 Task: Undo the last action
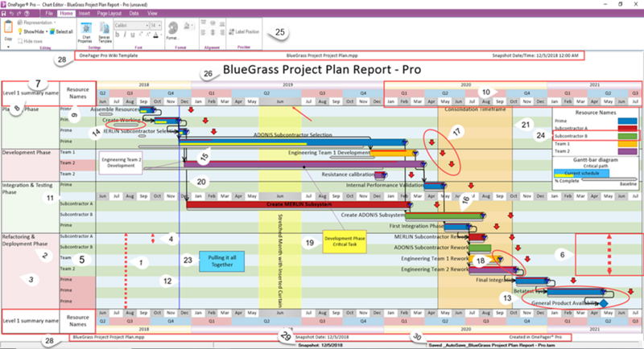pyautogui.click(x=11, y=14)
